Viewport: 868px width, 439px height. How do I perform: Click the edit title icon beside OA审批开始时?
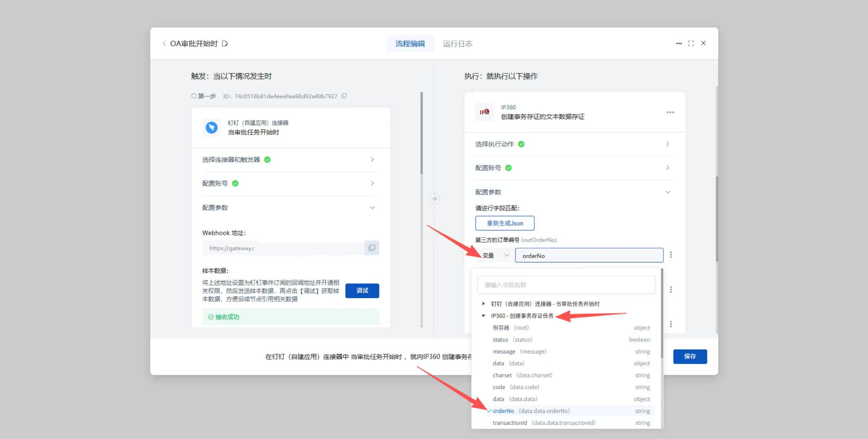(225, 44)
